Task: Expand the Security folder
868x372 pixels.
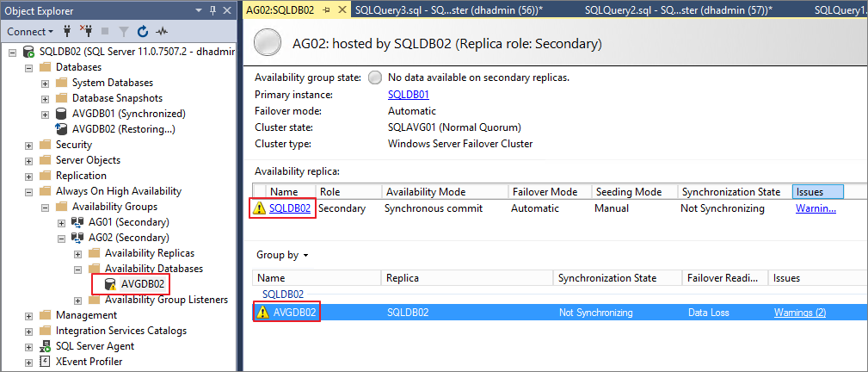Action: pyautogui.click(x=28, y=146)
